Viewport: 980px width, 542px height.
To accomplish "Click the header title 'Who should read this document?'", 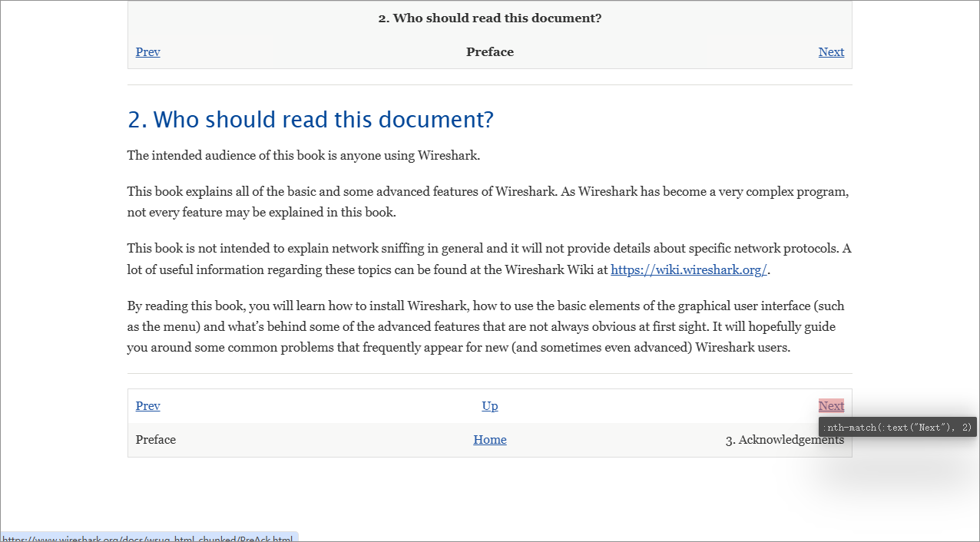I will [x=490, y=18].
